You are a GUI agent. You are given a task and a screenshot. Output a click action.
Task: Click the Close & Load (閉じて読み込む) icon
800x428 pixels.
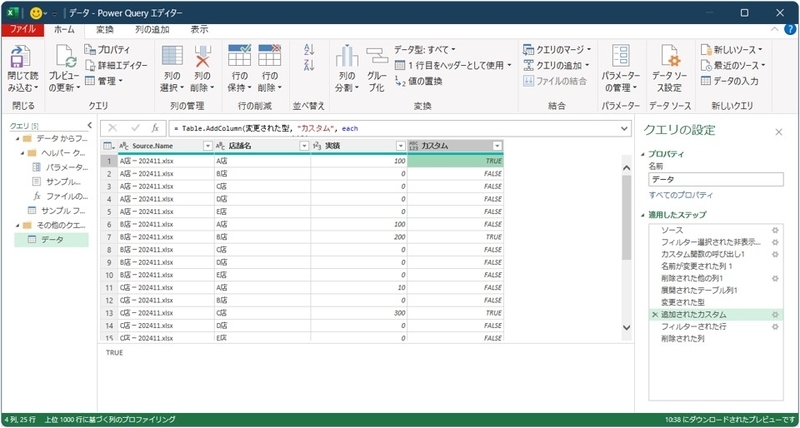tap(20, 57)
